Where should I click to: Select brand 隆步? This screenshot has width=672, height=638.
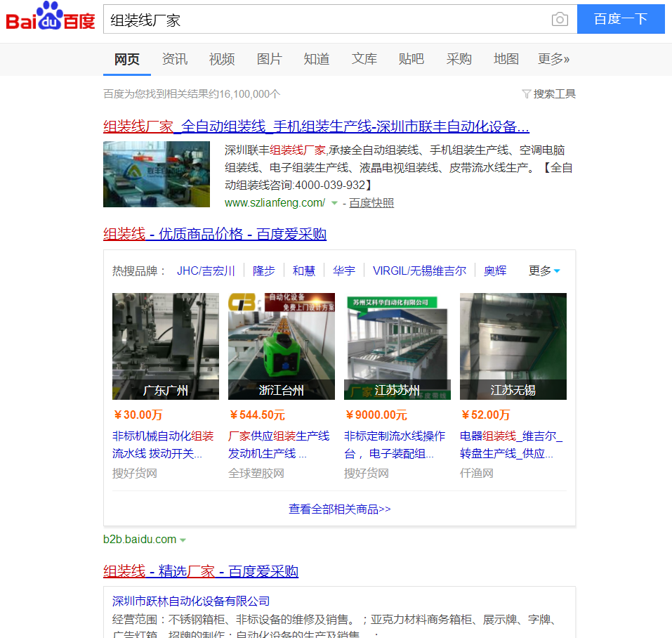(263, 271)
